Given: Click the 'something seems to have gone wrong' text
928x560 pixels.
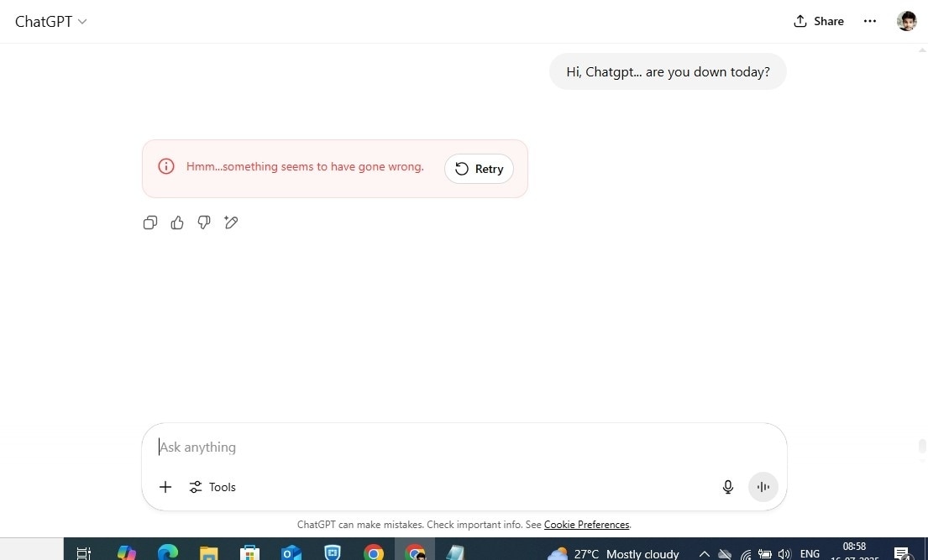Looking at the screenshot, I should click(x=305, y=166).
